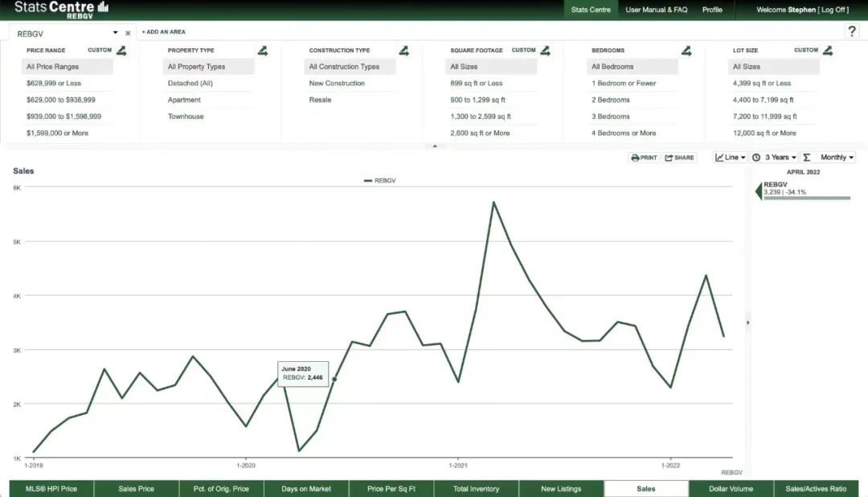Switch to Sales/Actives Ratio tab
This screenshot has height=497, width=868.
816,489
